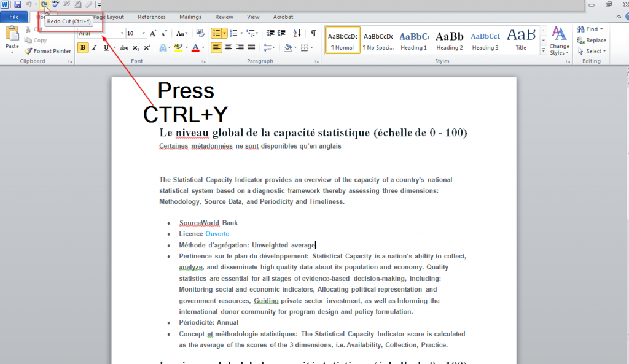This screenshot has height=364, width=629.
Task: Align text right
Action: pos(240,48)
